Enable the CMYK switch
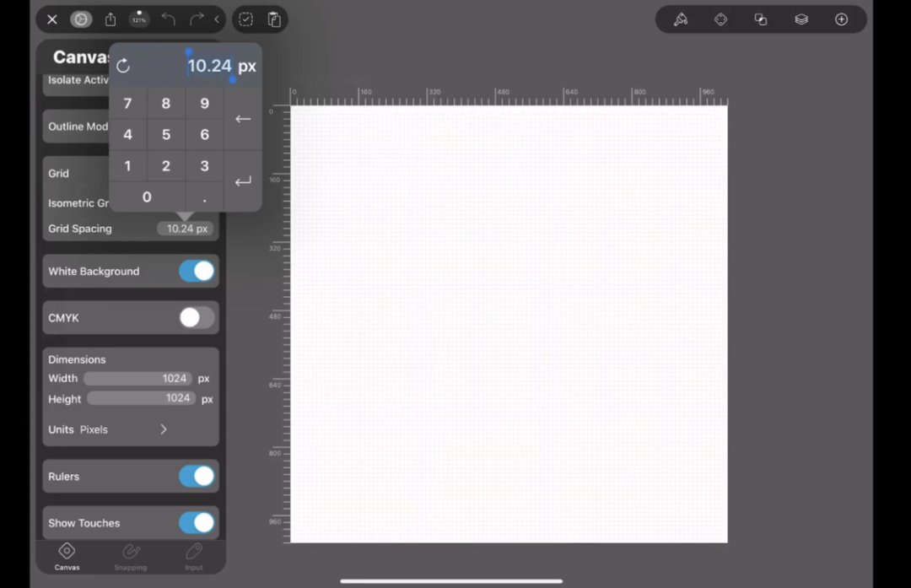This screenshot has width=911, height=588. (x=197, y=318)
